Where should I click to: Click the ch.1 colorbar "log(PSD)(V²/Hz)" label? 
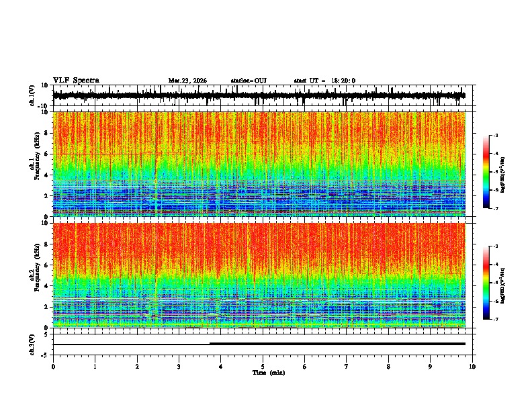click(503, 175)
